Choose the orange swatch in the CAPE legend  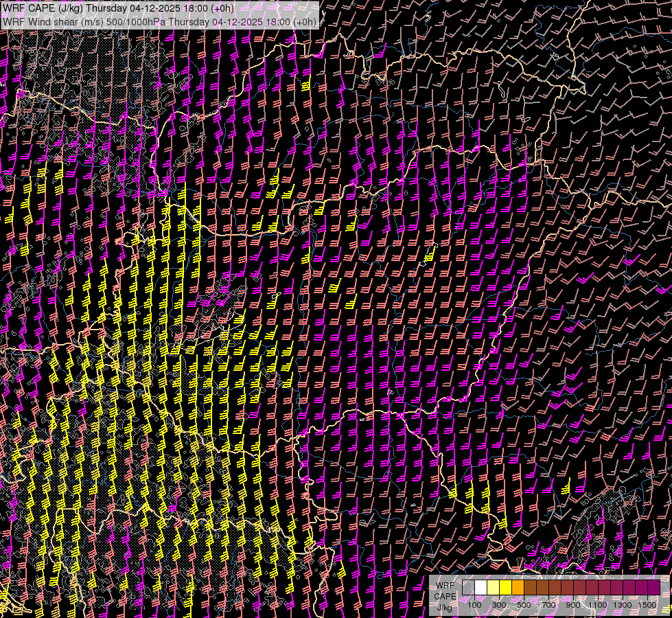click(x=518, y=588)
